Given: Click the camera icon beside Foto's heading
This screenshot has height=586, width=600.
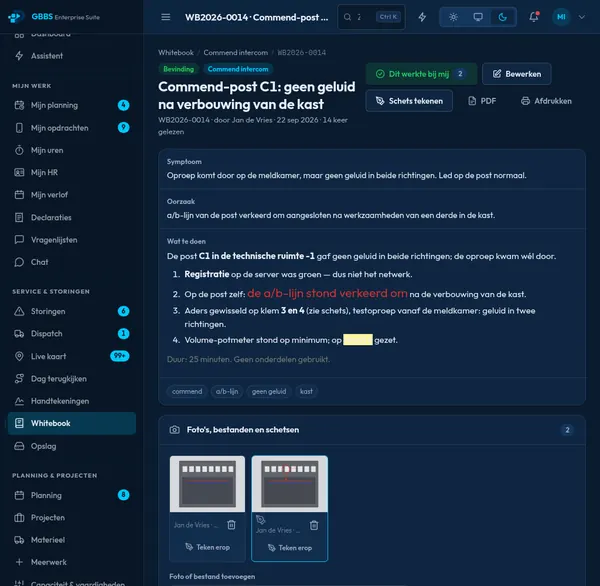Looking at the screenshot, I should (174, 430).
